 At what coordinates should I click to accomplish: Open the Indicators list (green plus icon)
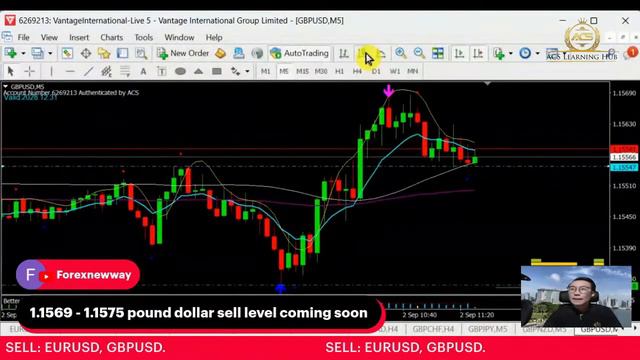pos(499,53)
